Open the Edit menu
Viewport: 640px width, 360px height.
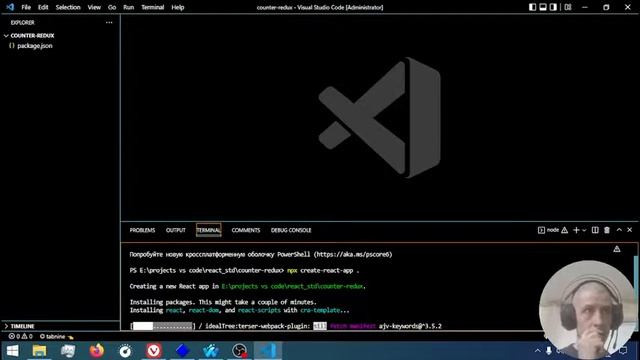[x=43, y=7]
